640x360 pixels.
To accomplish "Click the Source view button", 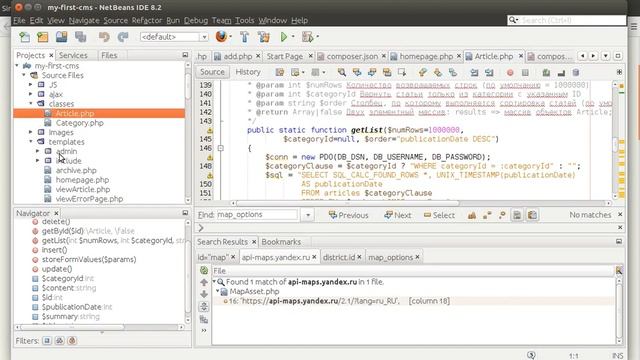I will (212, 72).
